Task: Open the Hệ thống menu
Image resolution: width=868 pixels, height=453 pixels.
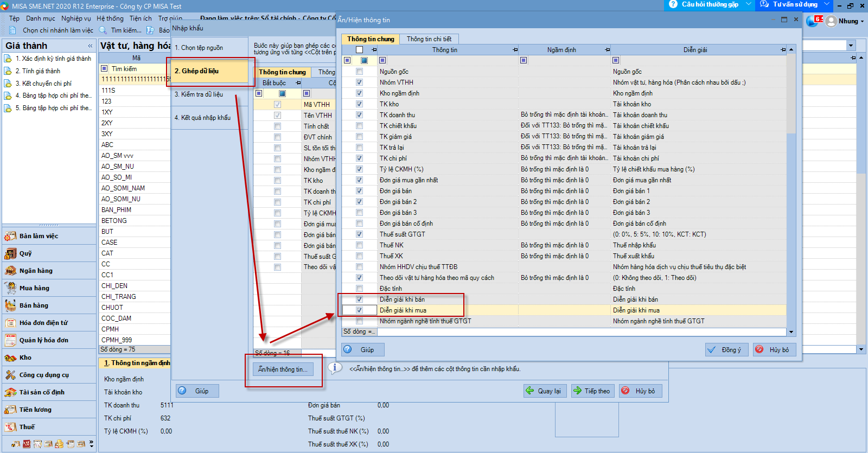Action: (110, 18)
